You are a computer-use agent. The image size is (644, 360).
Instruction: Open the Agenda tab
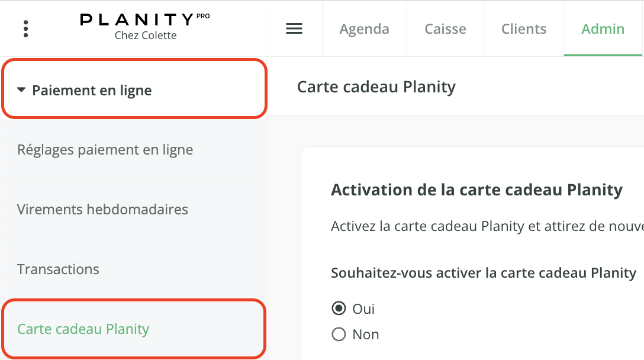[x=364, y=29]
